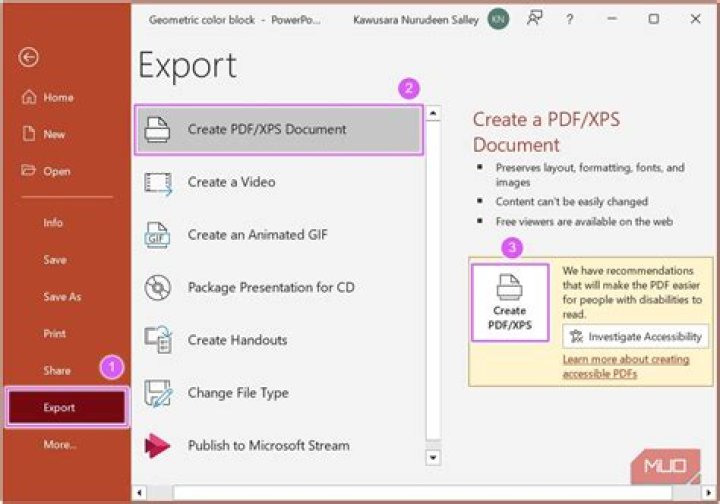The image size is (720, 504).
Task: Click the floppy-and-pencil Change File Type icon
Action: point(158,393)
